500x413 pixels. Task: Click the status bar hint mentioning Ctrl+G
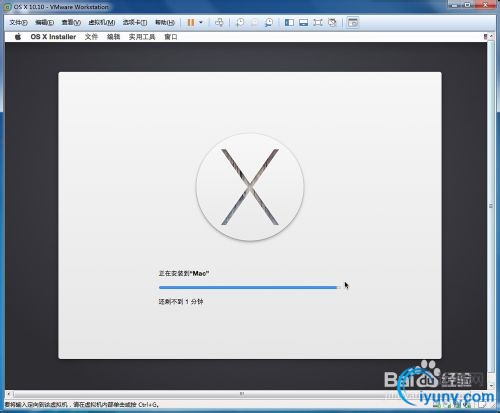coord(82,405)
